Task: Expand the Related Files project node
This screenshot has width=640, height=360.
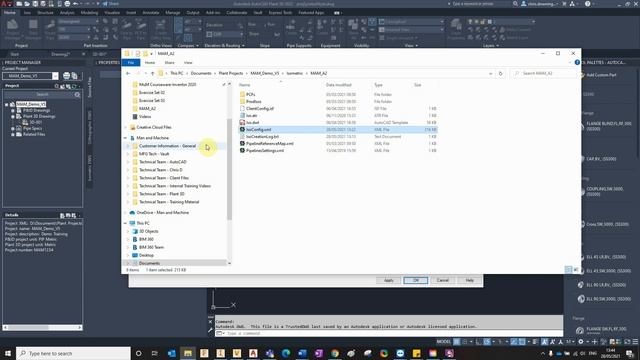Action: [13, 134]
